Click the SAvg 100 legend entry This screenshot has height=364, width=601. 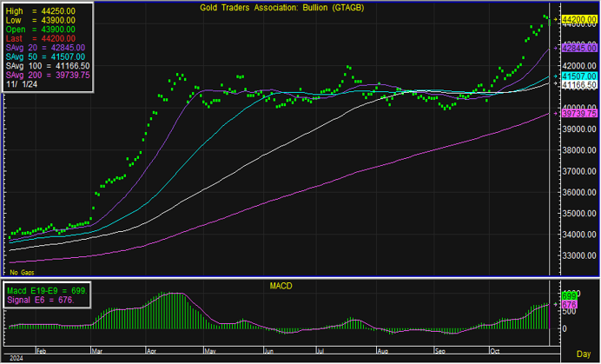(48, 66)
